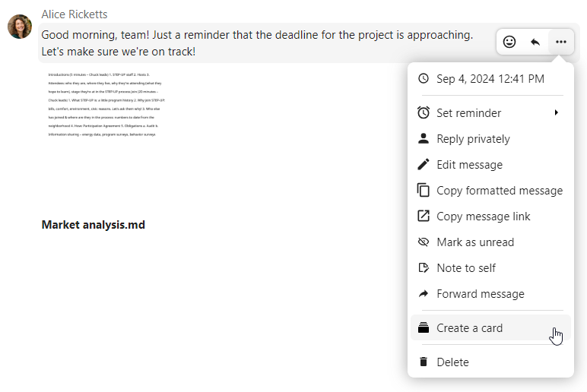Click the alarm clock reminder icon
Image resolution: width=587 pixels, height=392 pixels.
(x=424, y=113)
